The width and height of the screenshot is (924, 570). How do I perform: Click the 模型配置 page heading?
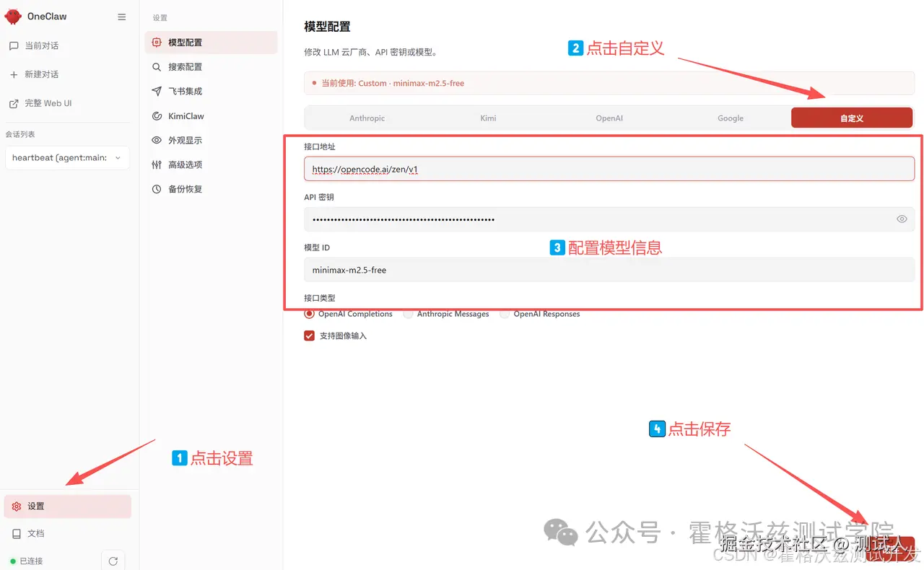pyautogui.click(x=327, y=27)
